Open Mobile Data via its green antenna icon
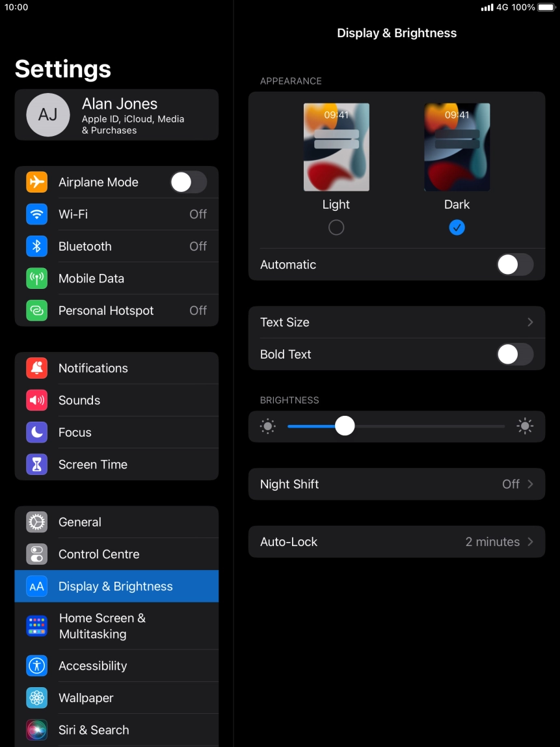Viewport: 560px width, 747px height. click(36, 278)
